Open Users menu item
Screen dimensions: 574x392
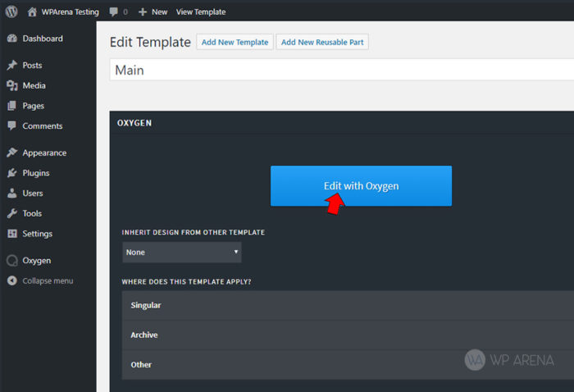point(33,194)
